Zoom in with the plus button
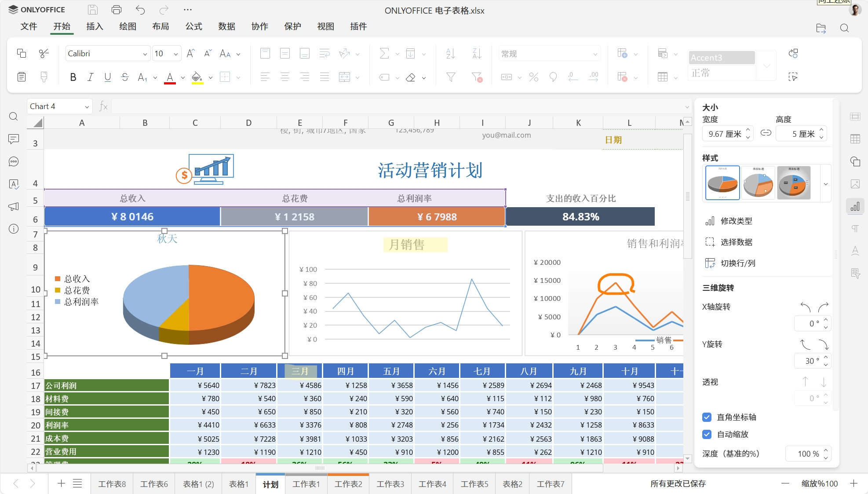The height and width of the screenshot is (494, 868). tap(853, 483)
